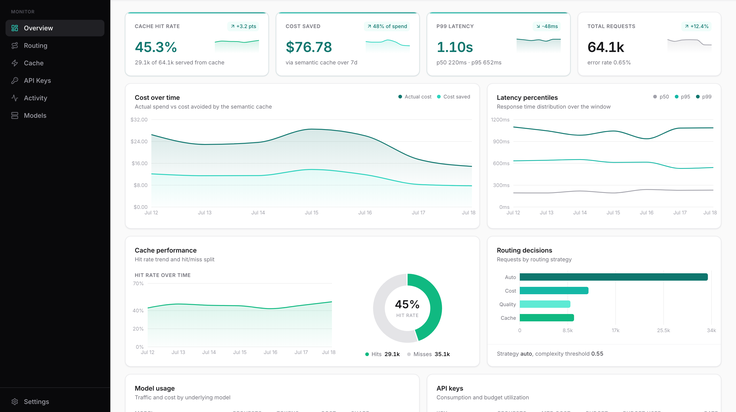This screenshot has height=412, width=736.
Task: Click the Cache lightning bolt icon
Action: (x=15, y=63)
